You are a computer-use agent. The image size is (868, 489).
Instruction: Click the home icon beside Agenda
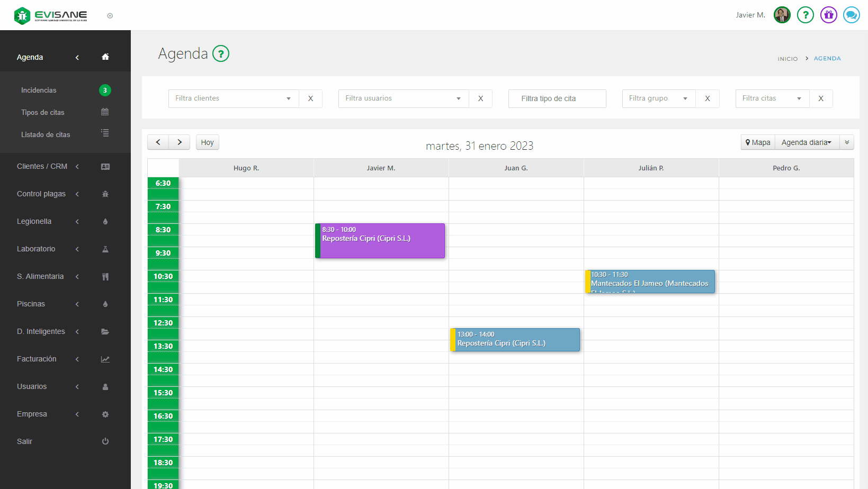pos(105,57)
